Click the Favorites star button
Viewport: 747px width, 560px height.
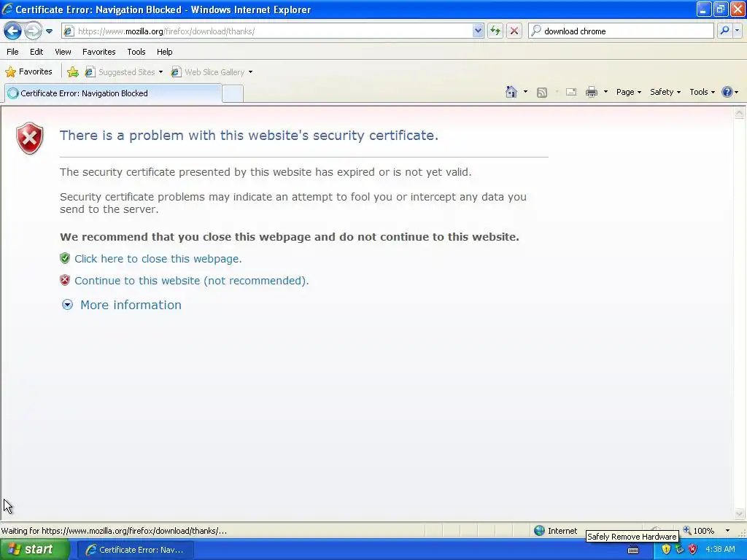click(x=28, y=72)
